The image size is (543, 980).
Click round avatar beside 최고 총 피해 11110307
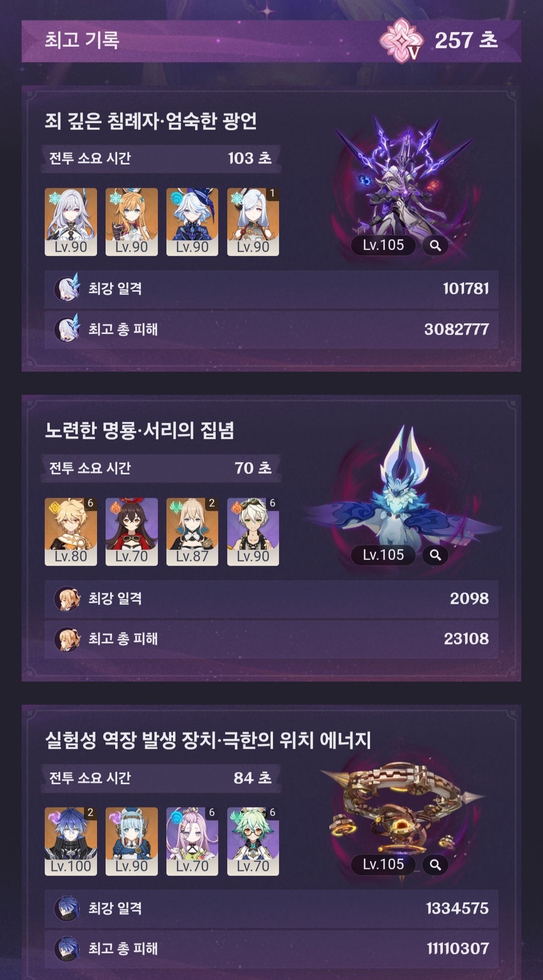pos(67,948)
